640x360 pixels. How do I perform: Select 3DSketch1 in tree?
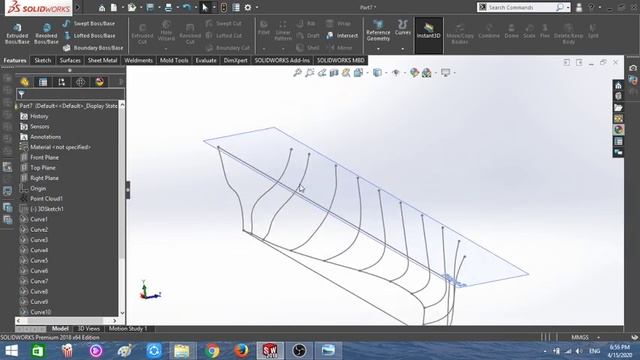point(47,209)
